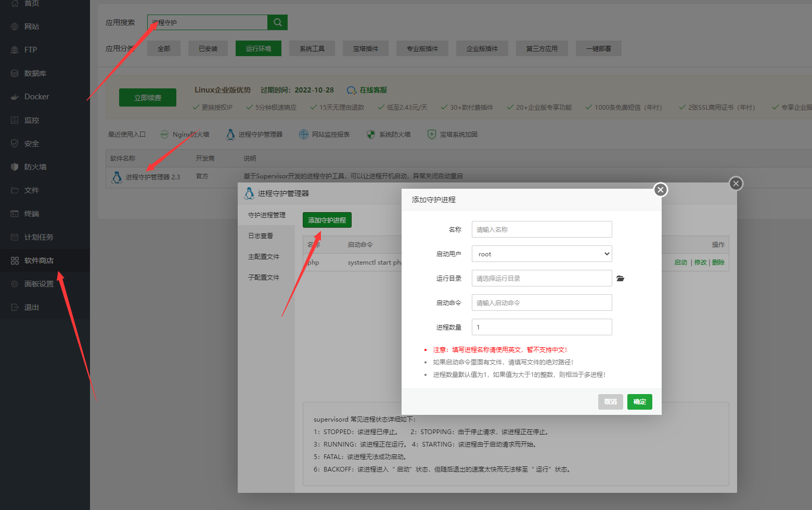This screenshot has height=510, width=812.
Task: Open 网站监控报表 globe icon
Action: [304, 135]
